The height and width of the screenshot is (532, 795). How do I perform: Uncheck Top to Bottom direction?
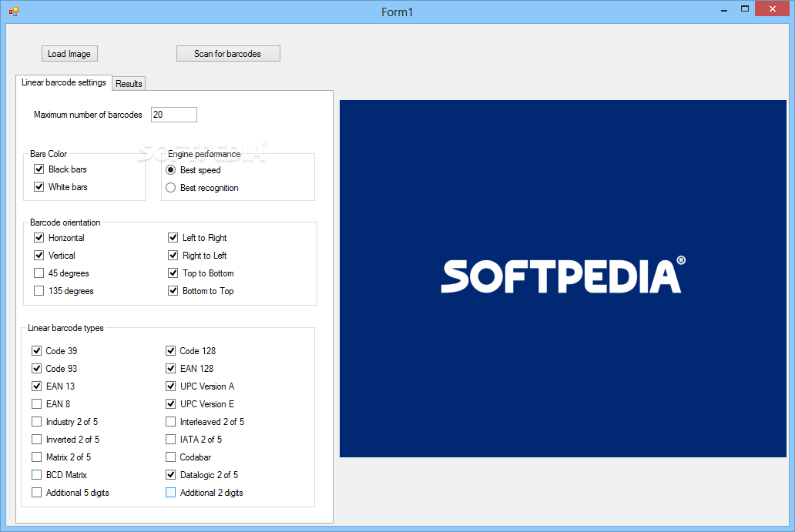pos(173,273)
